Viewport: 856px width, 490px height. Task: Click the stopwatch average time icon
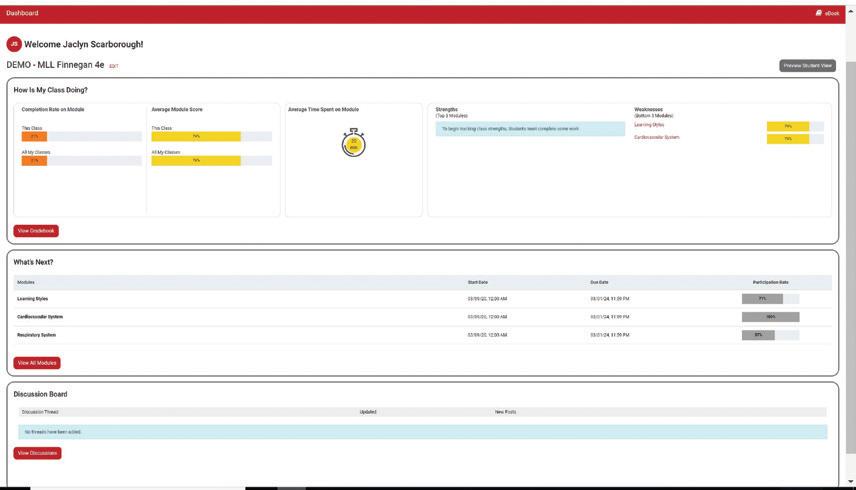[354, 143]
